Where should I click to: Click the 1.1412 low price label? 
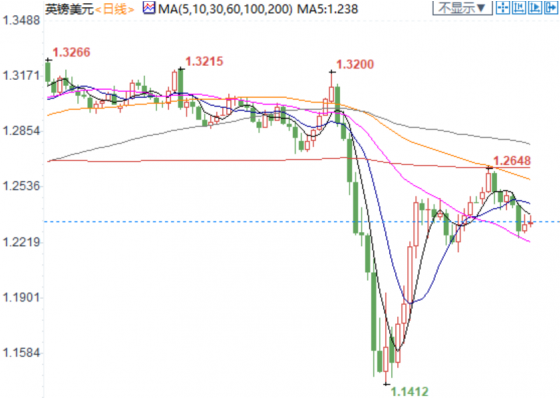(x=409, y=392)
